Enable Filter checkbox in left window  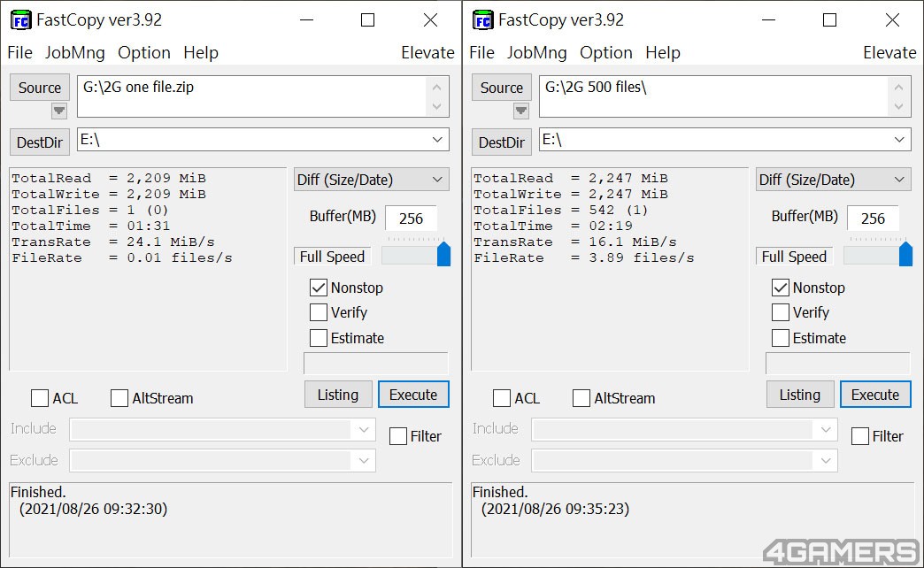397,436
